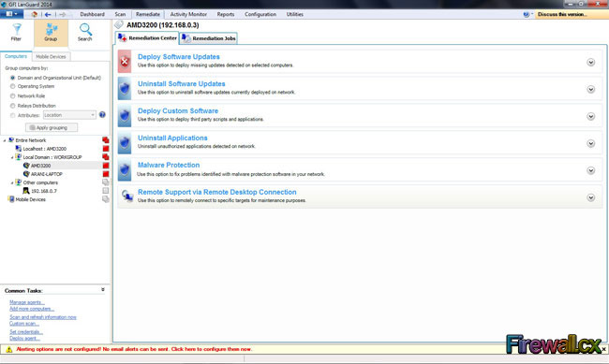
Task: Open Deploy Software Updates heading link
Action: (179, 57)
